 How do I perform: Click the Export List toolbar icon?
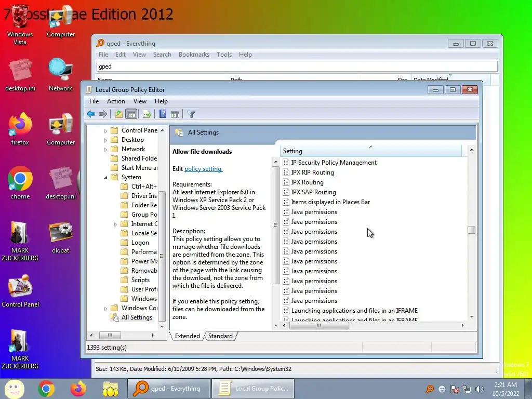point(147,114)
